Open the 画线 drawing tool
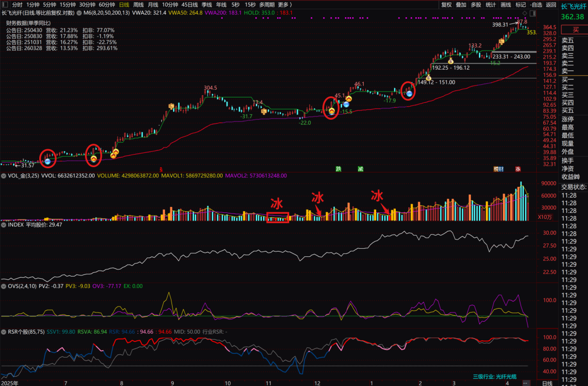The image size is (588, 386). (x=505, y=4)
